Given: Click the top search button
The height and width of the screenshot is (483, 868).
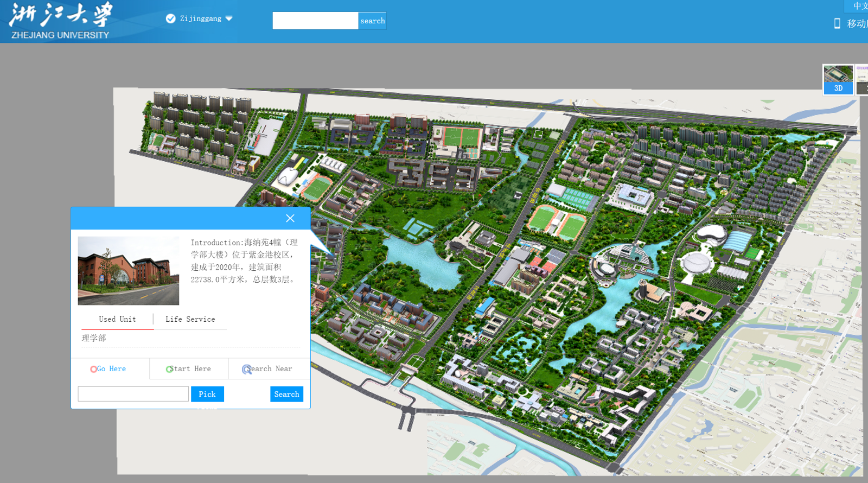Looking at the screenshot, I should 372,21.
